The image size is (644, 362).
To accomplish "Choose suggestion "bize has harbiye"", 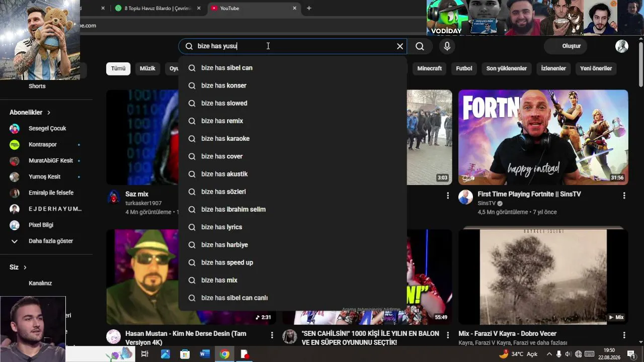I will click(x=293, y=245).
